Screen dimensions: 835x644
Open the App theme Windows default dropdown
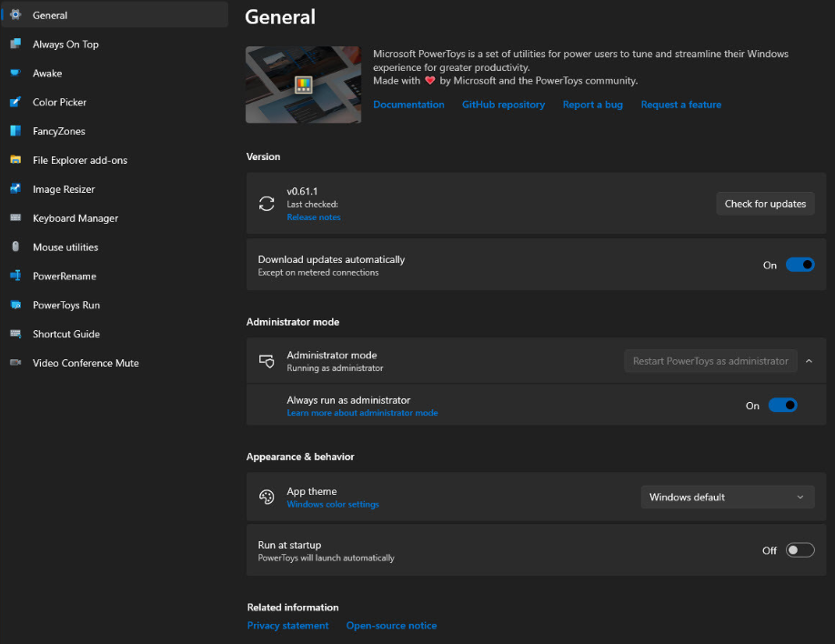(728, 497)
